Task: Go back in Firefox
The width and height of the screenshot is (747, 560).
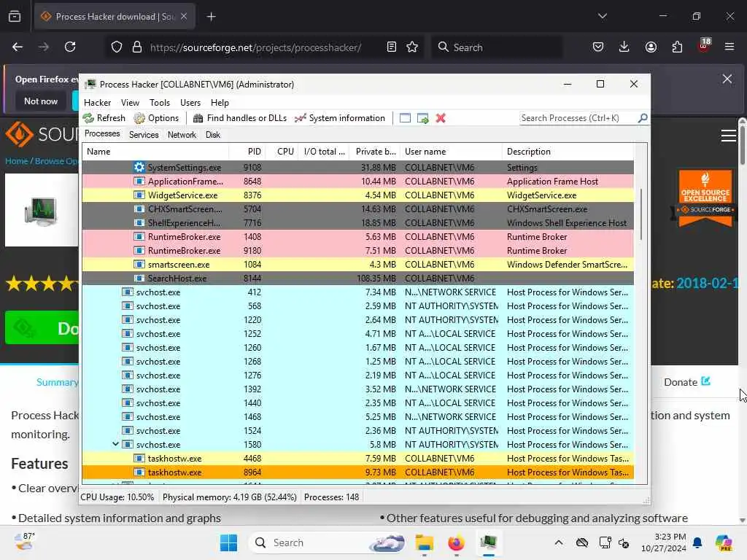Action: click(x=18, y=47)
